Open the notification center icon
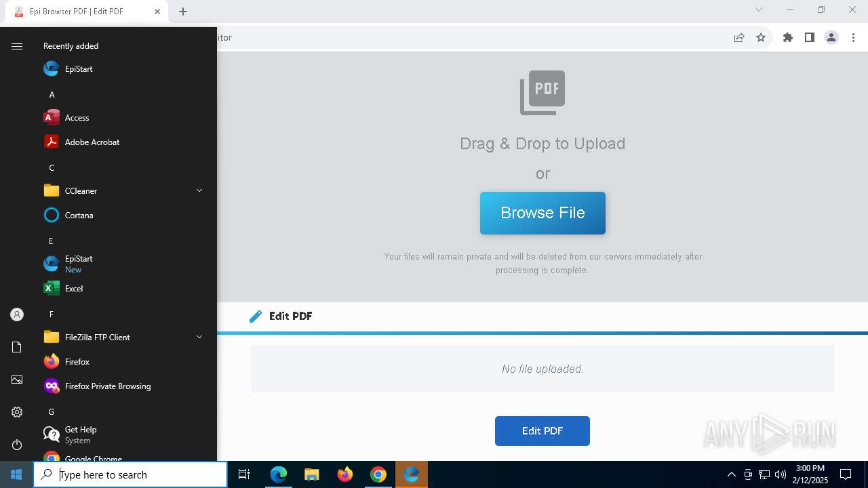The width and height of the screenshot is (868, 488). click(846, 474)
